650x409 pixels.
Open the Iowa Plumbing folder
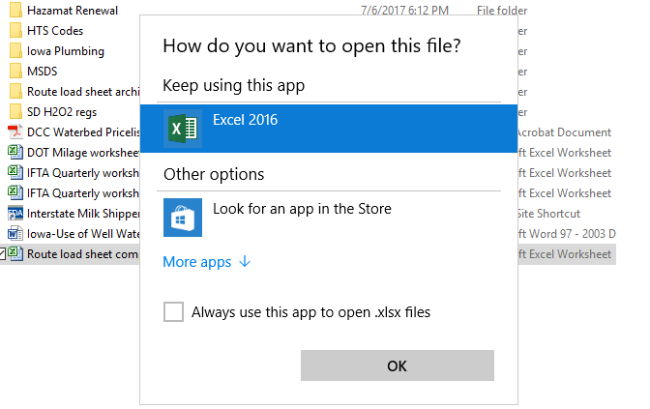coord(65,51)
